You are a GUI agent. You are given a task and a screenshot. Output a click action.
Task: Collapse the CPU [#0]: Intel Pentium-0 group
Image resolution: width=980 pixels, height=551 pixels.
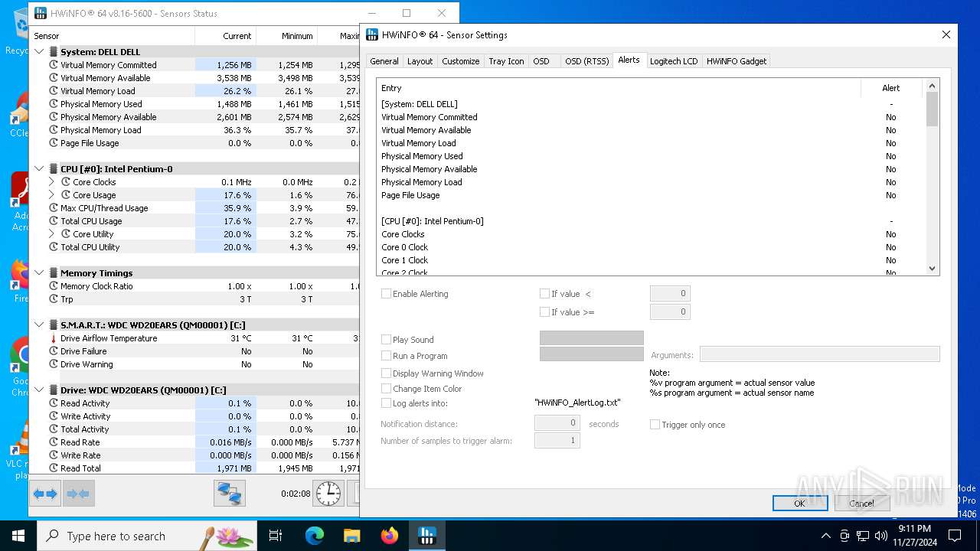pos(40,169)
